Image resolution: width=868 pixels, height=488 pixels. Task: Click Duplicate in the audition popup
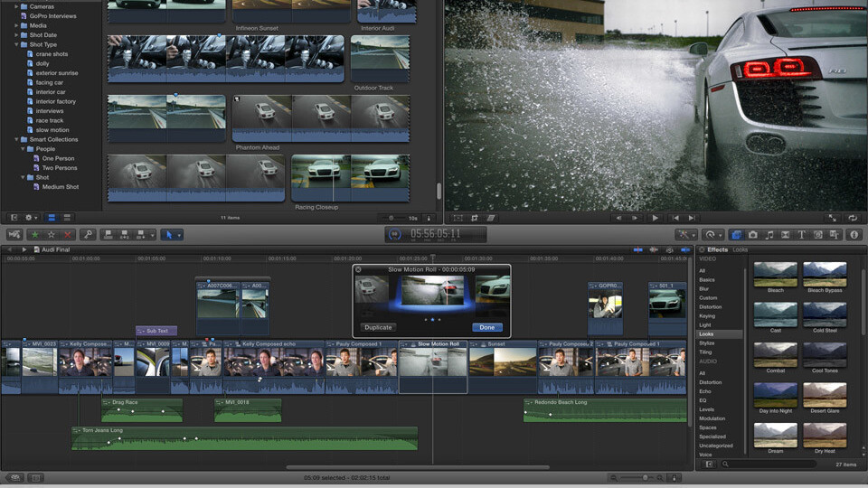(x=378, y=327)
